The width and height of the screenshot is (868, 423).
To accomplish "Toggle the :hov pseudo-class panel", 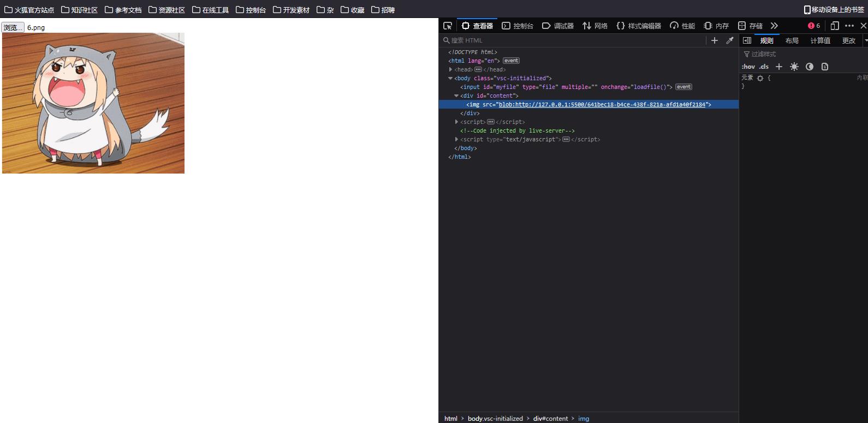I will click(x=748, y=67).
